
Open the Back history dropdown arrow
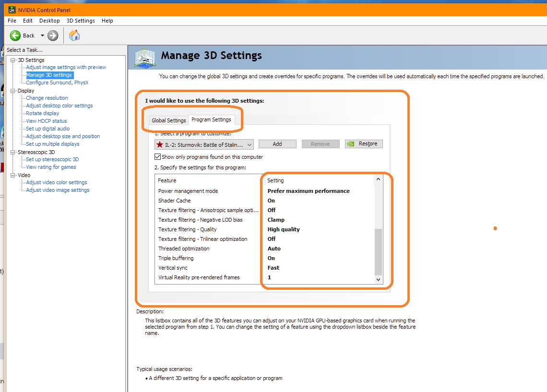click(x=42, y=36)
